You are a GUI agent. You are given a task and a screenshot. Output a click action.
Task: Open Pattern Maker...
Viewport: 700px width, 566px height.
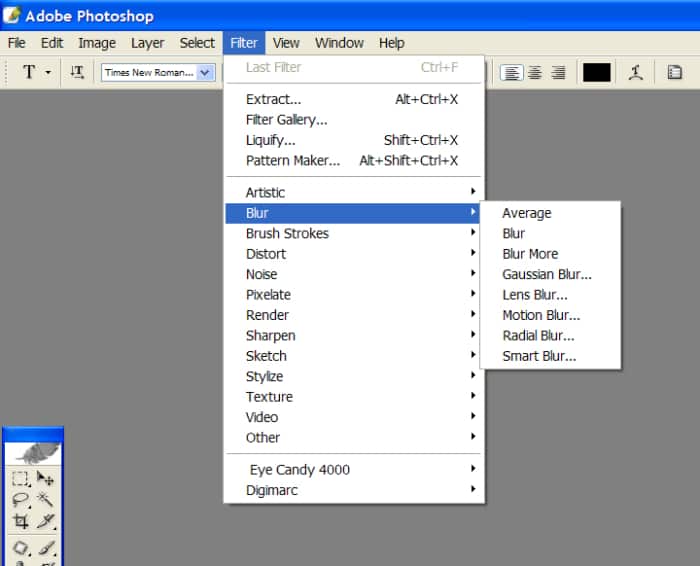(352, 161)
